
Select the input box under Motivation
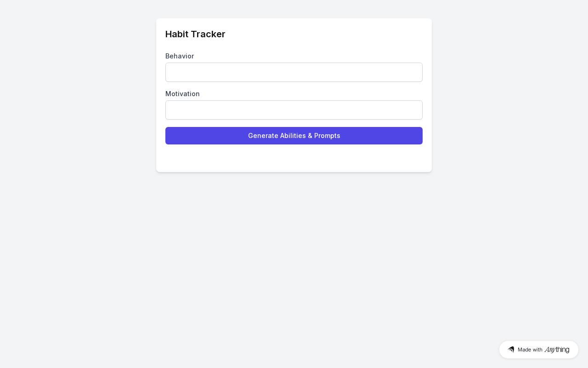[x=294, y=110]
